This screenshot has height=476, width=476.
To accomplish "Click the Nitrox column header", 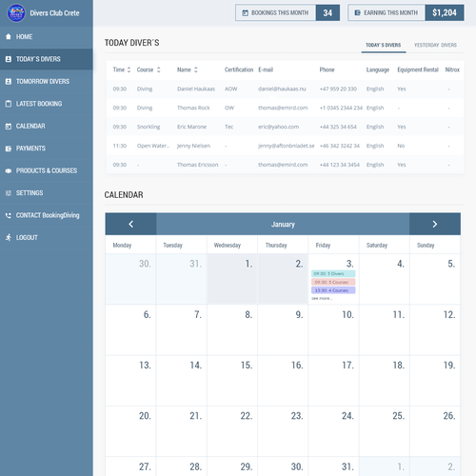I will (x=452, y=69).
